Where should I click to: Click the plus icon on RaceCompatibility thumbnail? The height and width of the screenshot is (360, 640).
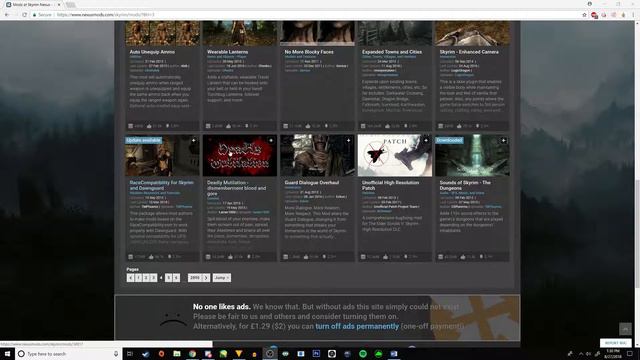[x=193, y=140]
